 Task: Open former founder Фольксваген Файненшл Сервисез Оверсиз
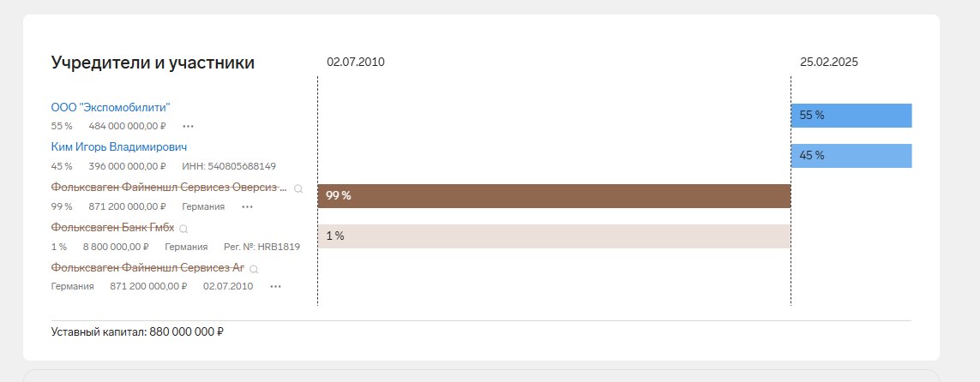pyautogui.click(x=169, y=188)
